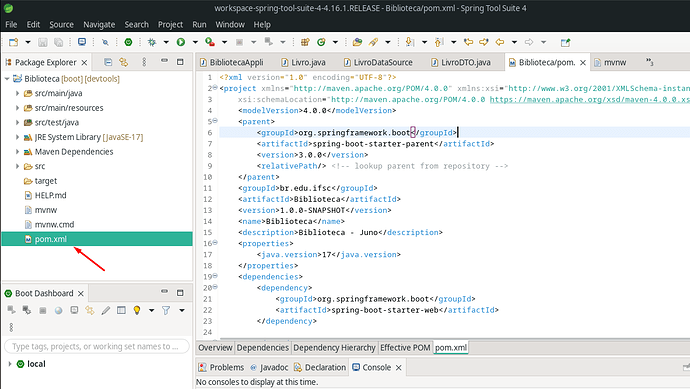
Task: Click the New file wizard icon
Action: pos(14,42)
